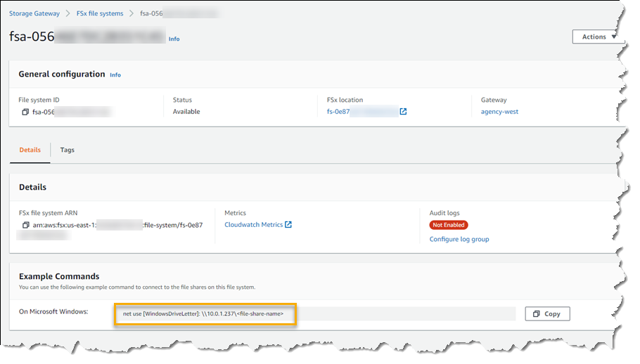Expand the Actions dropdown
This screenshot has width=640, height=364.
click(598, 37)
